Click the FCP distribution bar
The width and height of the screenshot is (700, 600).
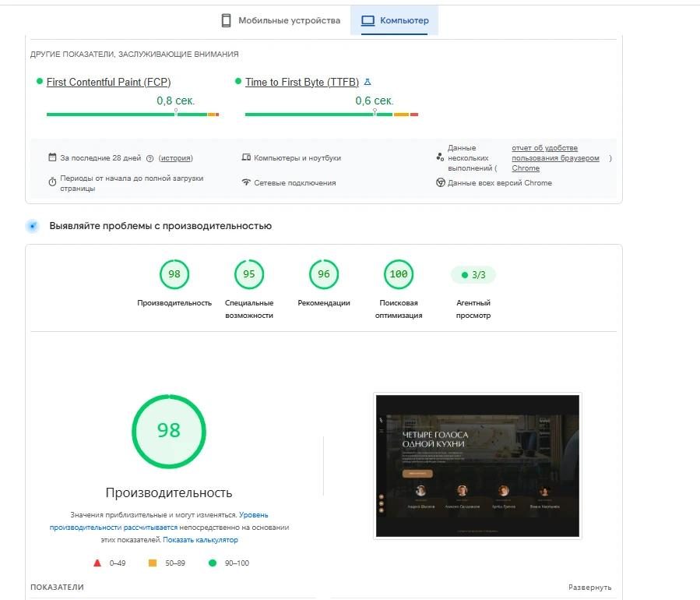click(132, 115)
